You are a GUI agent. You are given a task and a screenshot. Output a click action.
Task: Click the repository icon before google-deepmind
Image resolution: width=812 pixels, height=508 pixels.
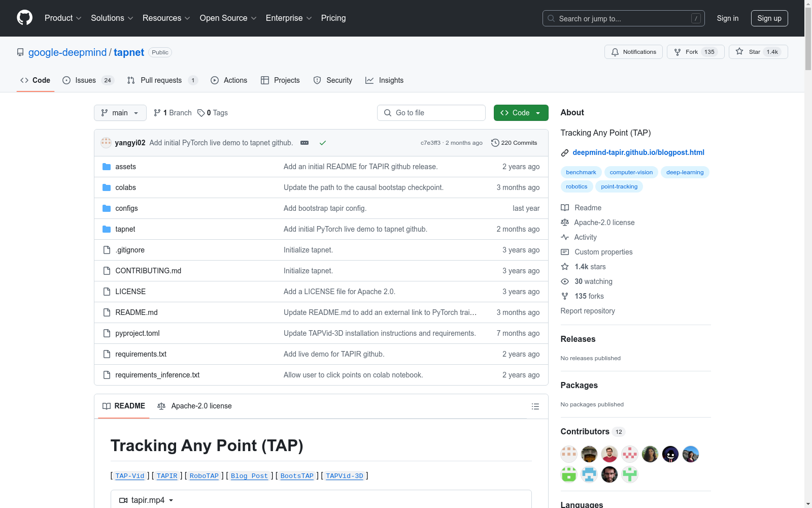click(20, 52)
